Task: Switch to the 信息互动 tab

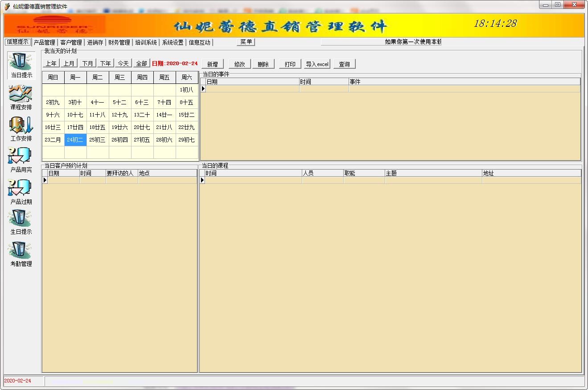Action: tap(200, 42)
